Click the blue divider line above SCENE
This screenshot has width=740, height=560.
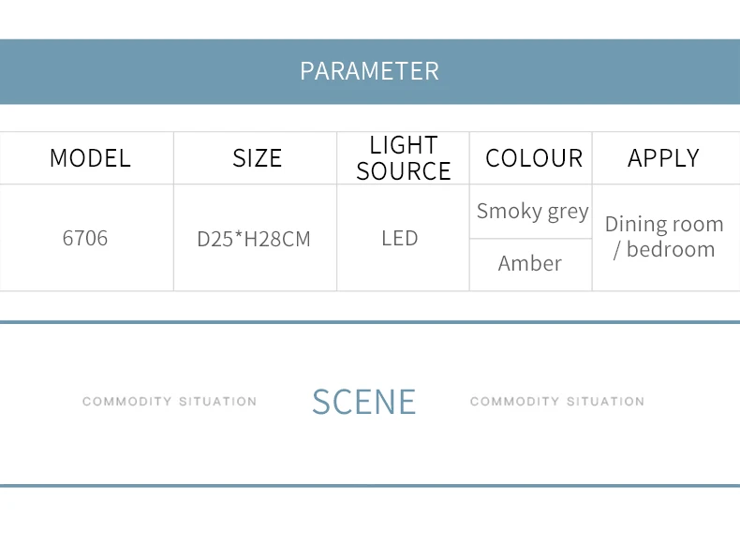(x=369, y=322)
